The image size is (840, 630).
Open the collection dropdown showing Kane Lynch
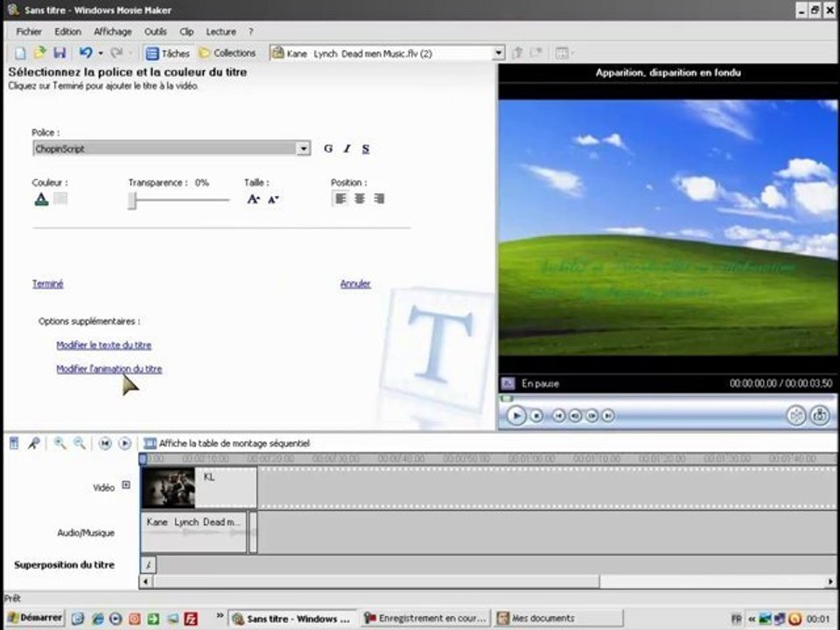point(499,53)
